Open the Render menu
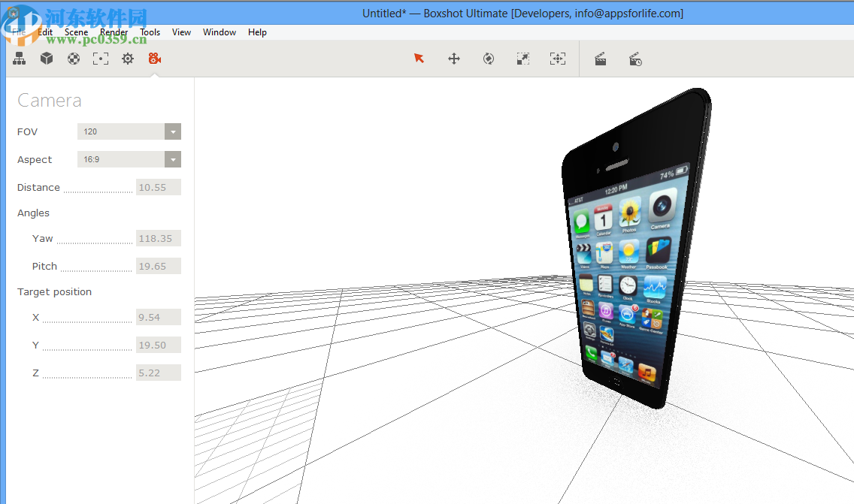 click(x=114, y=32)
